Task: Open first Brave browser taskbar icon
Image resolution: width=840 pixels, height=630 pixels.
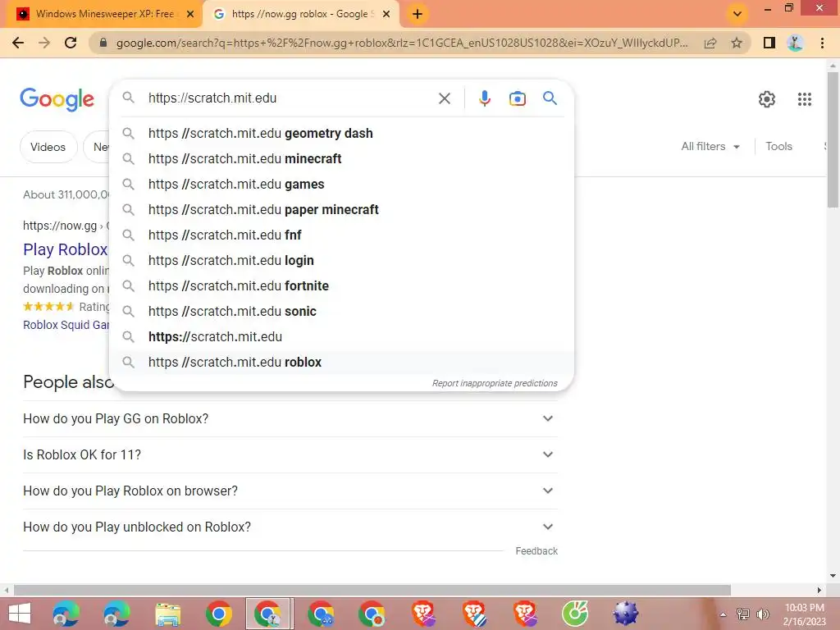Action: 423,614
